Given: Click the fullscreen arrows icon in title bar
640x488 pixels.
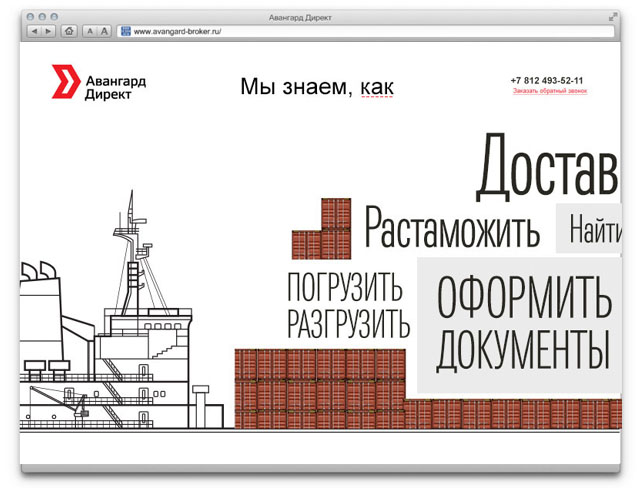Looking at the screenshot, I should click(612, 17).
